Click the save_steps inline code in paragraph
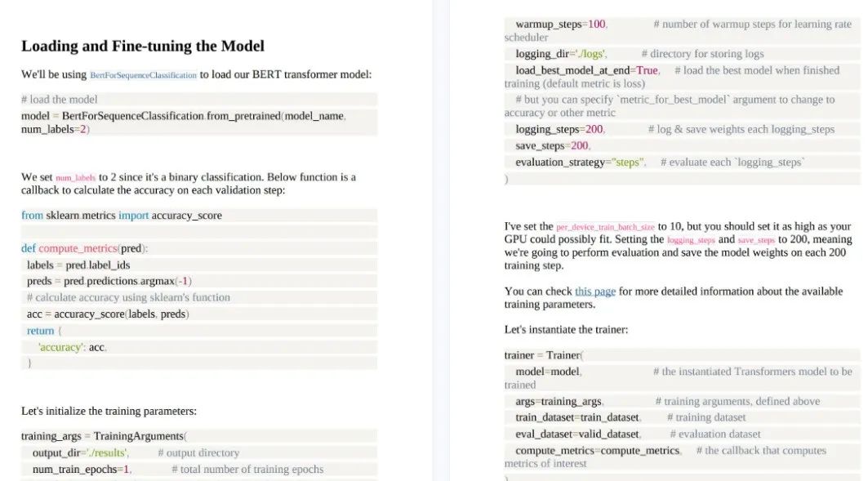The width and height of the screenshot is (868, 481). 756,239
